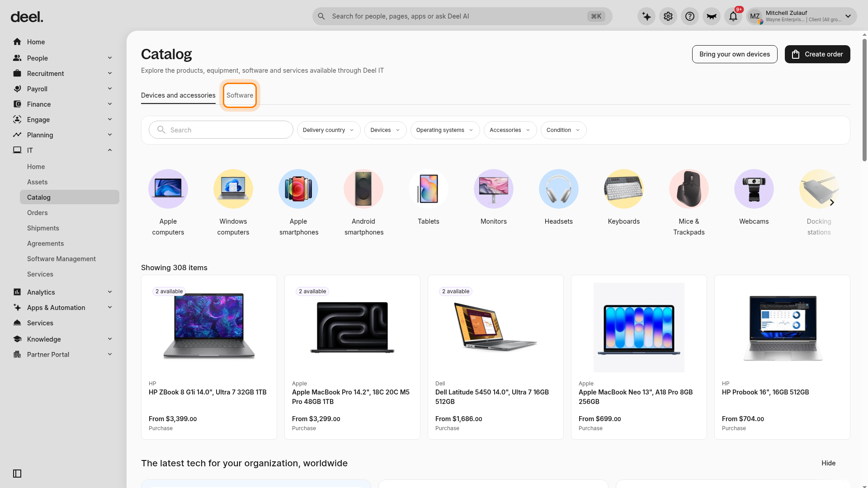Select the Windows computers category icon
The image size is (868, 488).
233,189
